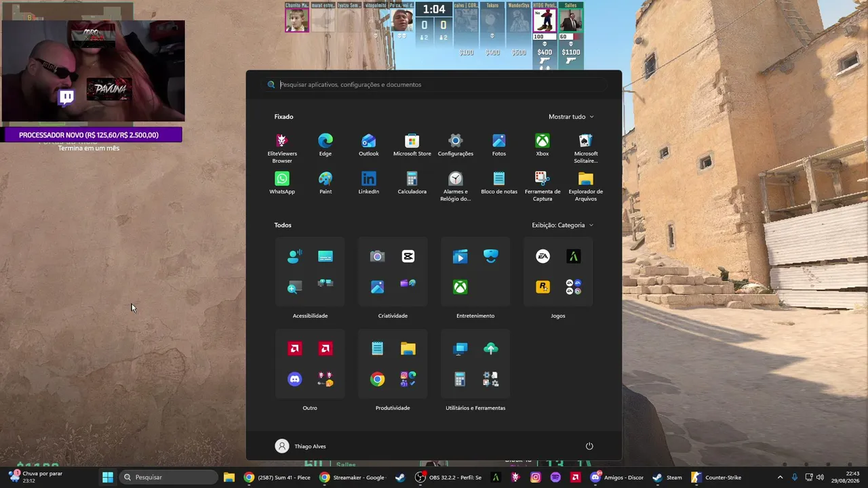868x488 pixels.
Task: Switch to Amigos Discord taskbar window
Action: coord(617,477)
